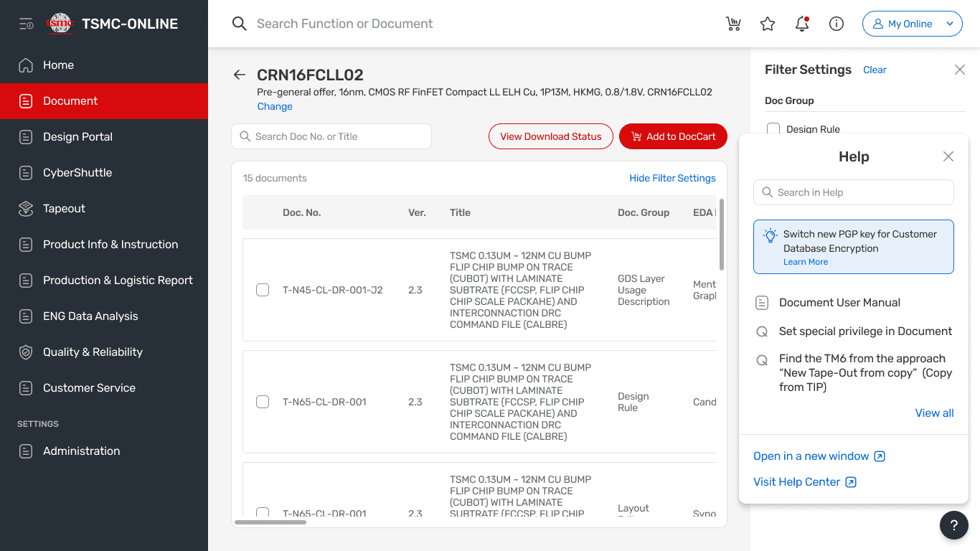
Task: Click the info circle icon in the top bar
Action: pos(837,24)
